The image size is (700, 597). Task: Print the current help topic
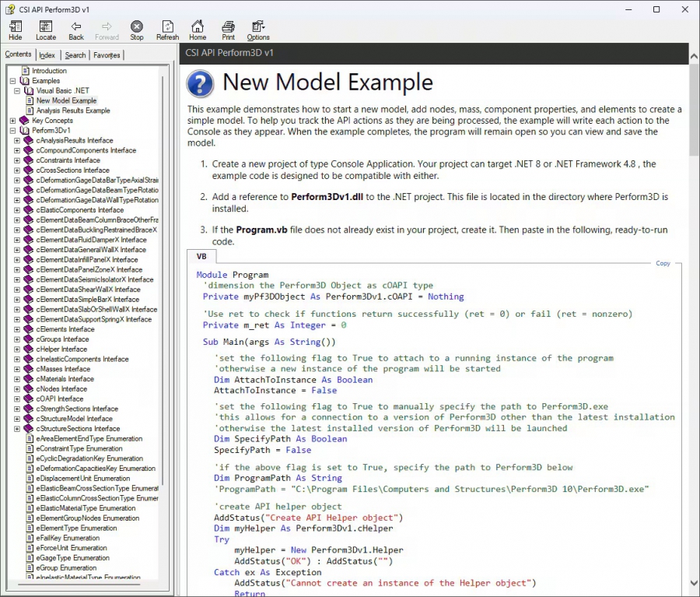click(228, 30)
